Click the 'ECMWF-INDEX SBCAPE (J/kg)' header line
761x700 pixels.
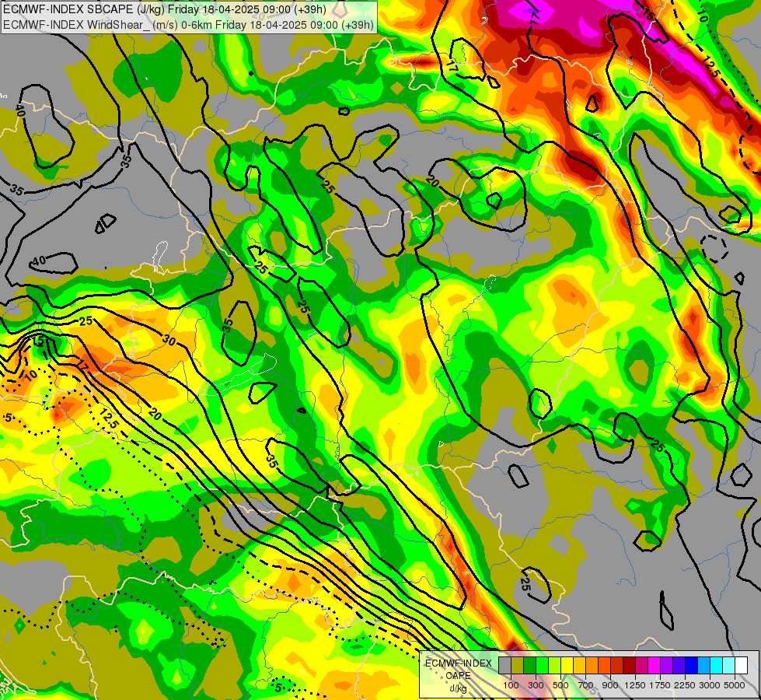[x=165, y=9]
